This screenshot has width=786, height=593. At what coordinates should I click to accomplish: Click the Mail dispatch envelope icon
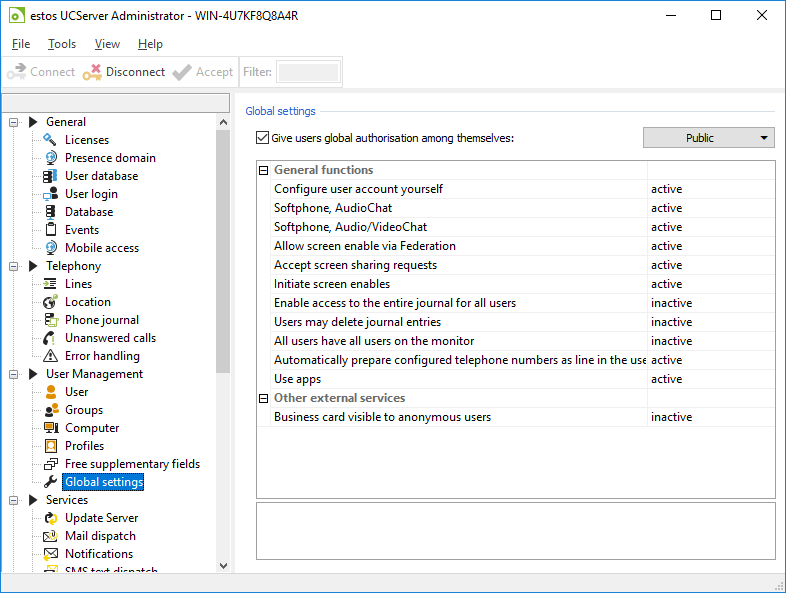point(50,536)
